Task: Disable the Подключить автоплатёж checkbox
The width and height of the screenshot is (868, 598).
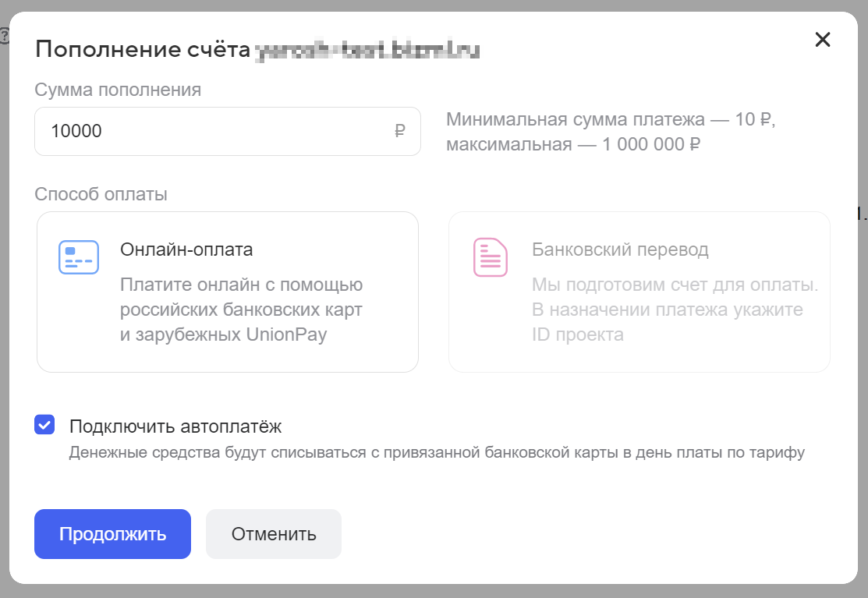Action: pos(44,425)
